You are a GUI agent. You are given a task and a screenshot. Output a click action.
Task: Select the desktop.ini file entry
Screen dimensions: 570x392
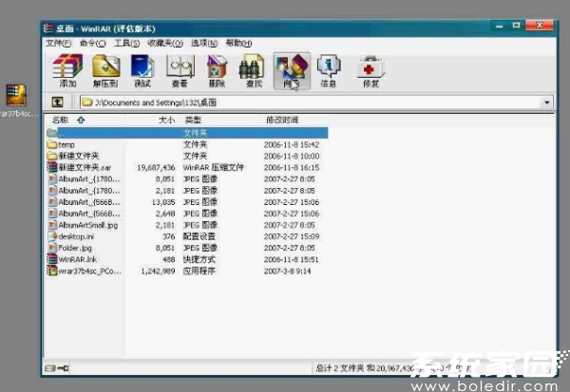click(74, 235)
